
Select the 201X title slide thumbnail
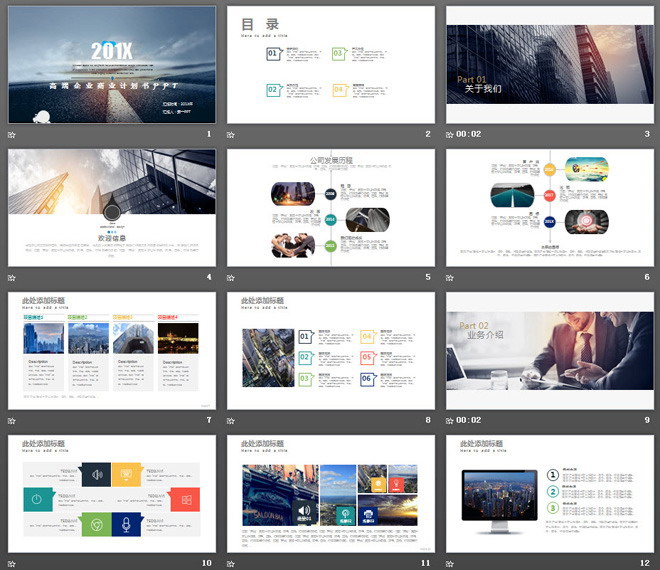click(x=112, y=64)
